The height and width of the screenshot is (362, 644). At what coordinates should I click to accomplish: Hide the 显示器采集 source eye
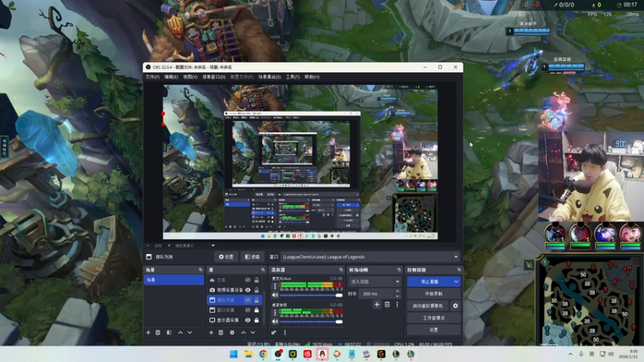click(248, 320)
